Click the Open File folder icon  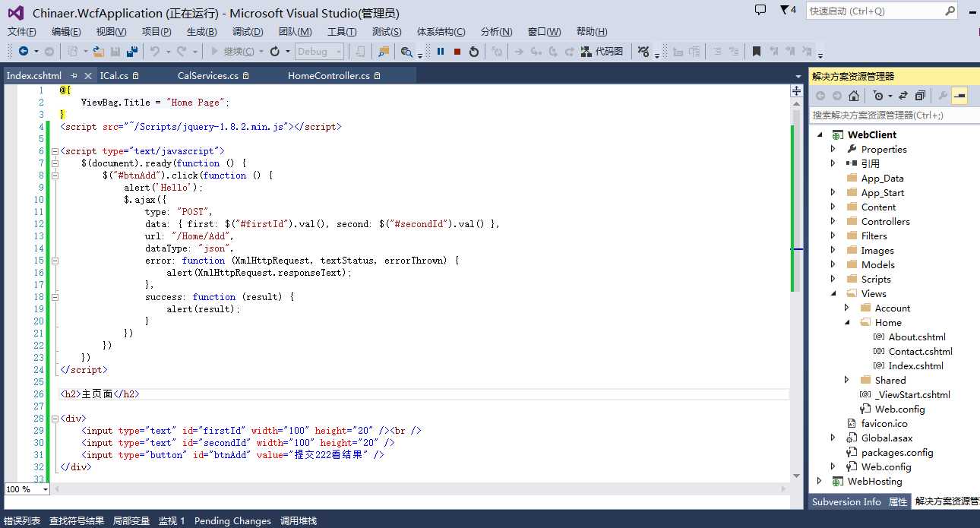coord(98,51)
